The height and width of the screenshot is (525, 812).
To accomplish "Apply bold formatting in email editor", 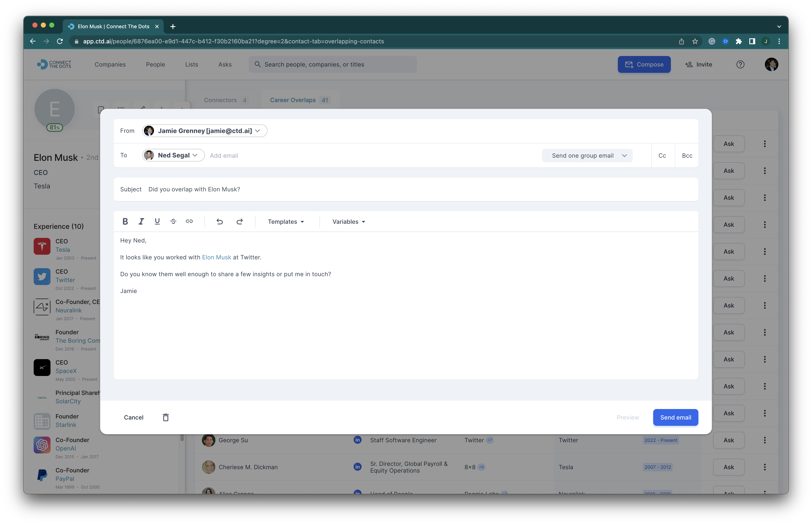I will pyautogui.click(x=125, y=222).
